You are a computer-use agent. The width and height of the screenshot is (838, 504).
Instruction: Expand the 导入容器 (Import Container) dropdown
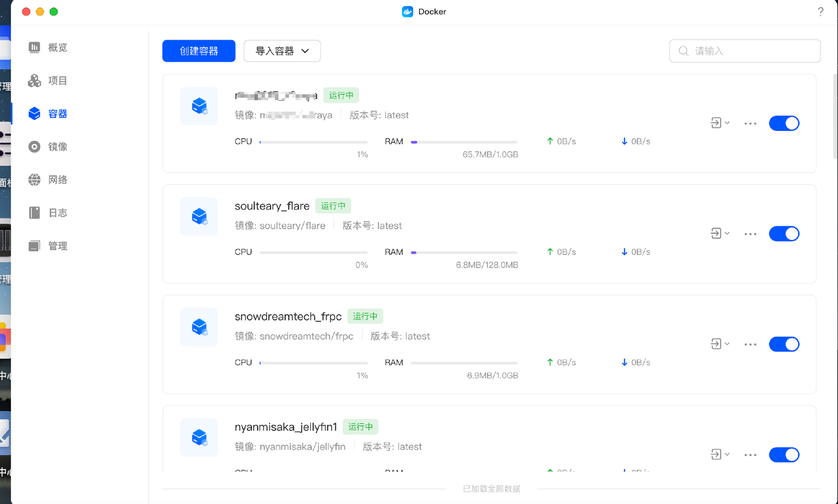282,51
